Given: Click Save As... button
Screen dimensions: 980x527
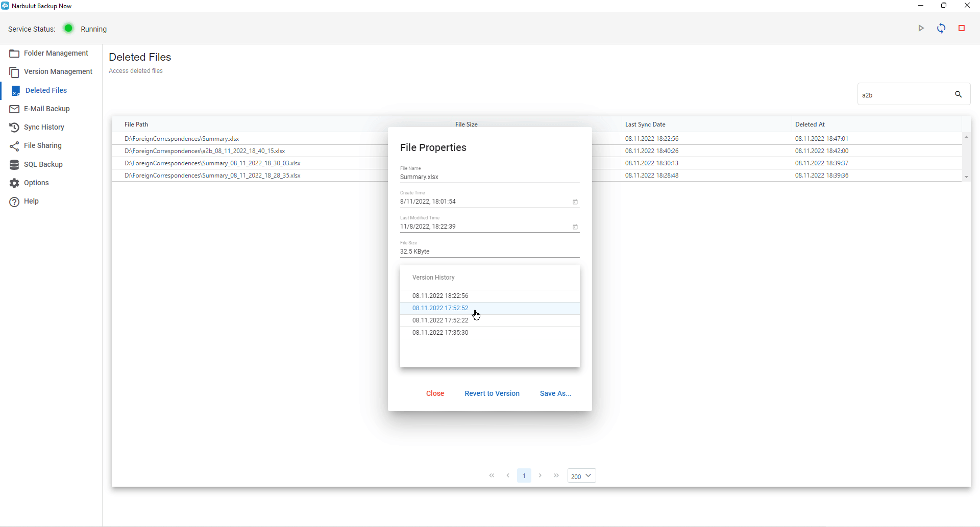Looking at the screenshot, I should tap(556, 393).
